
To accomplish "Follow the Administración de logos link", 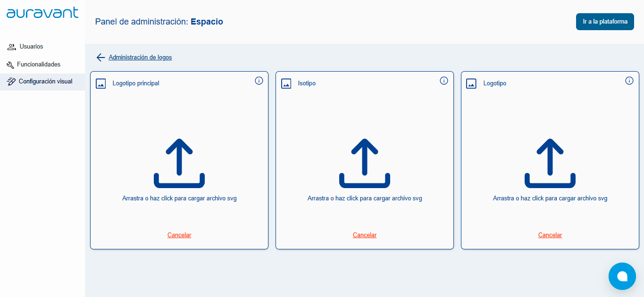I will click(140, 58).
